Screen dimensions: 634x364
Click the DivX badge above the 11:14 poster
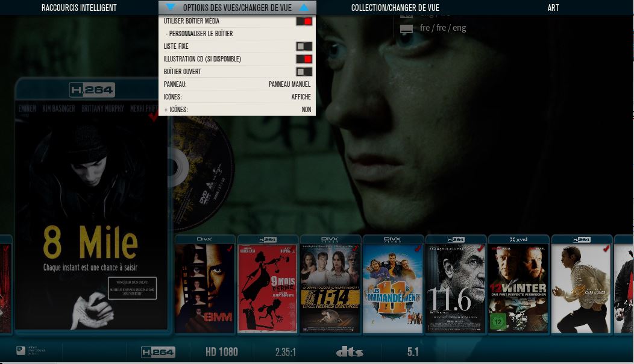330,239
